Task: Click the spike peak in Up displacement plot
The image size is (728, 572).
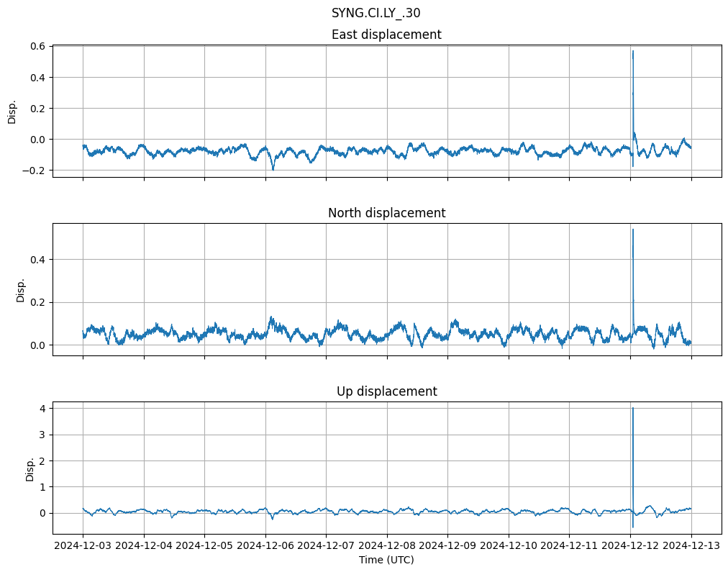Action: pyautogui.click(x=632, y=409)
